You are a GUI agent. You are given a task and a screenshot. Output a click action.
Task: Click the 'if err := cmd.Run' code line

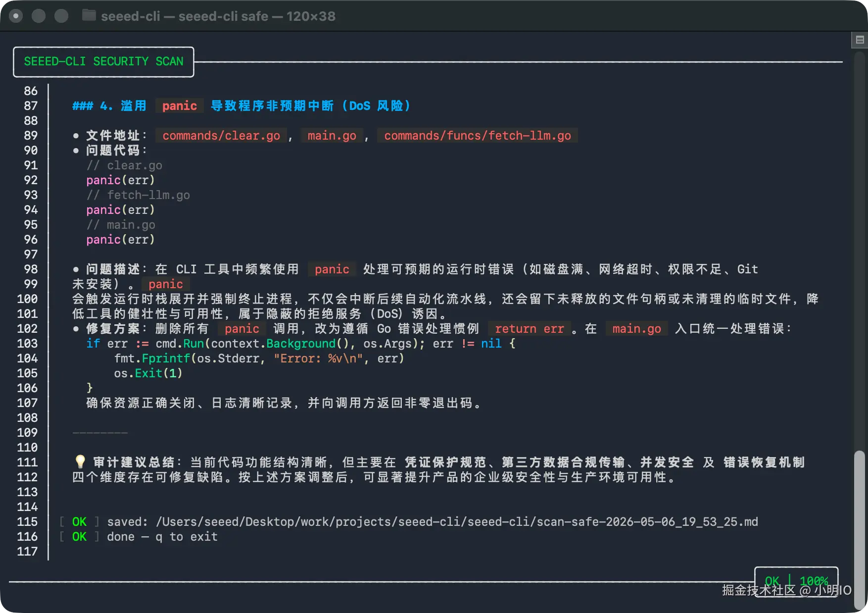[x=301, y=344]
